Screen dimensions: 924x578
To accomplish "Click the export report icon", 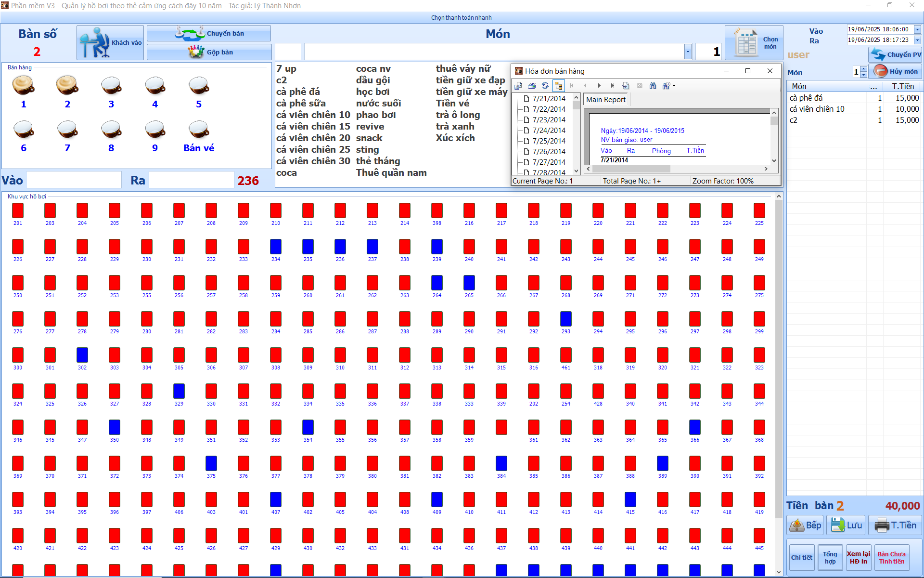I will point(518,86).
